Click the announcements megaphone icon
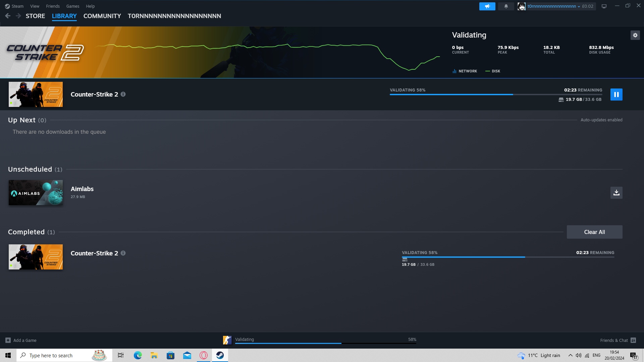The width and height of the screenshot is (644, 362). tap(487, 6)
